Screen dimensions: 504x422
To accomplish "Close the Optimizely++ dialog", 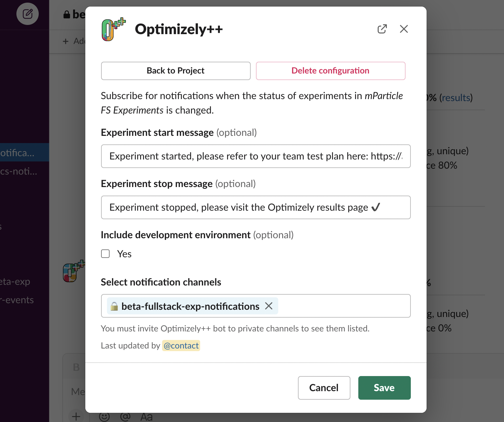I will (404, 29).
